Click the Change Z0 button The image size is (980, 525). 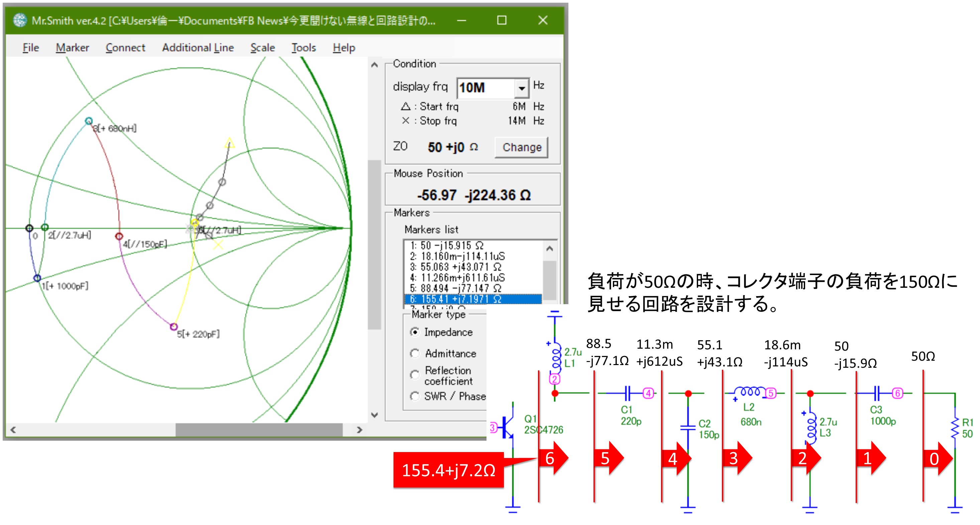point(522,147)
